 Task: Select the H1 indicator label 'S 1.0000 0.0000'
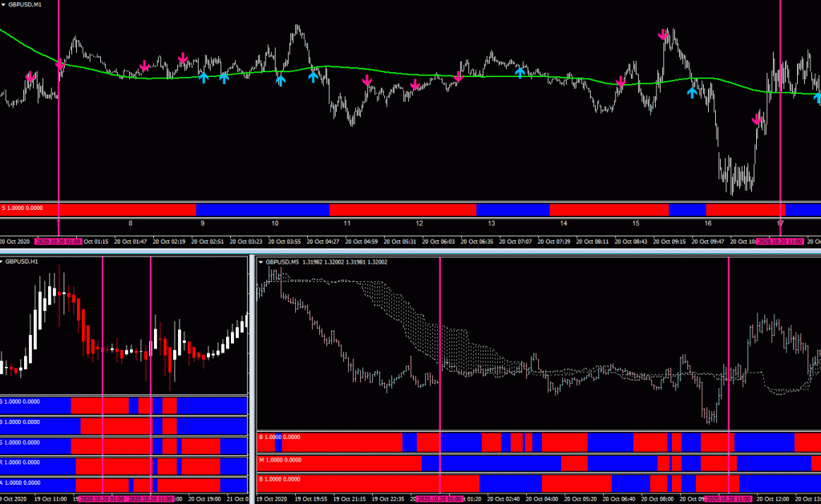(20, 443)
